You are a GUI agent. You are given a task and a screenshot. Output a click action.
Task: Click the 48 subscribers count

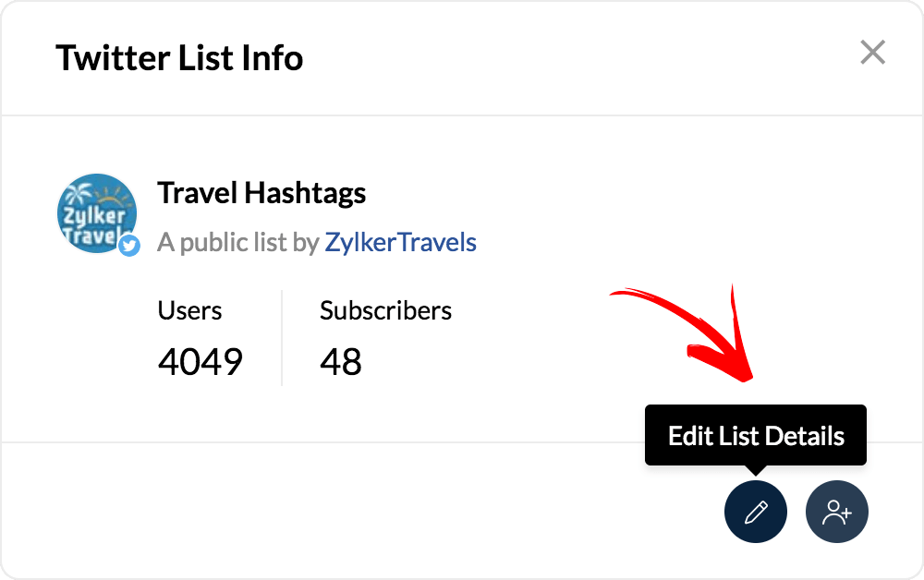(x=341, y=361)
